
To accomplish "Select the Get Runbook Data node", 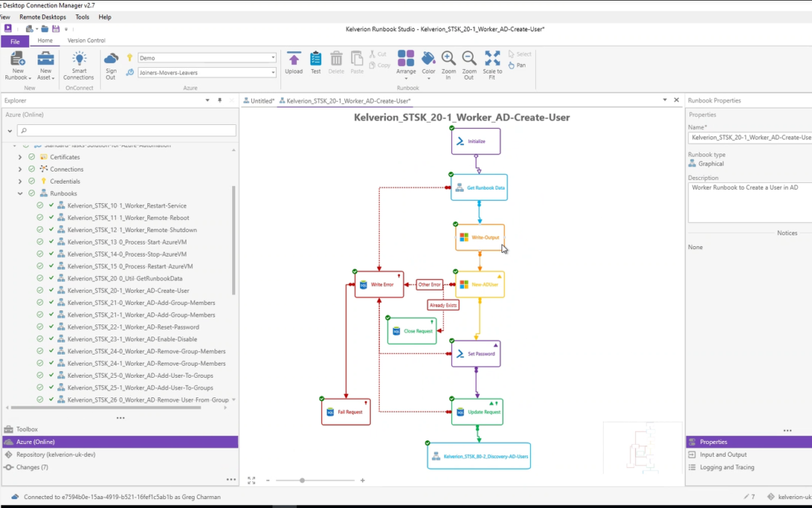I will point(479,187).
